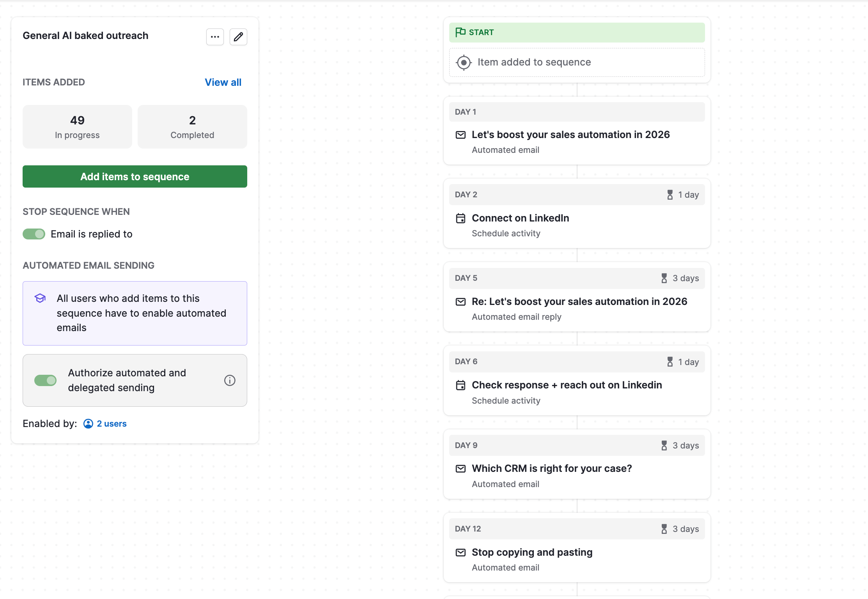Select the 2 Completed tile

[192, 127]
